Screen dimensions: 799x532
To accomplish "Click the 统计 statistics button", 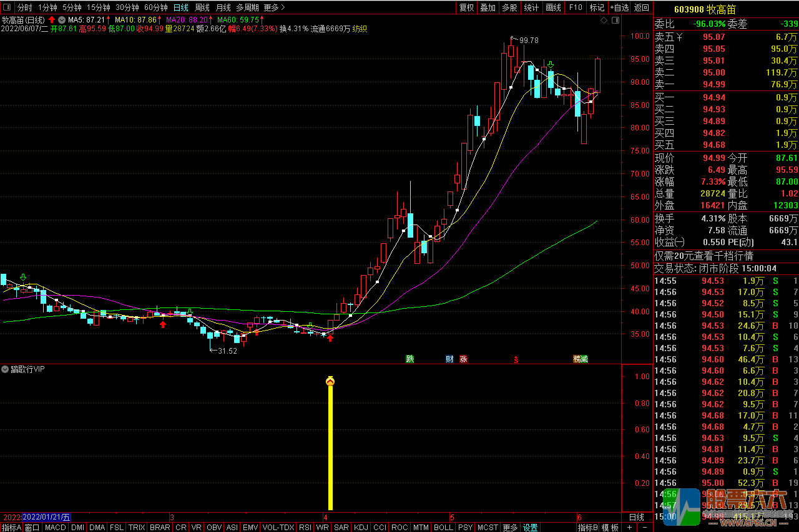I will coord(531,7).
